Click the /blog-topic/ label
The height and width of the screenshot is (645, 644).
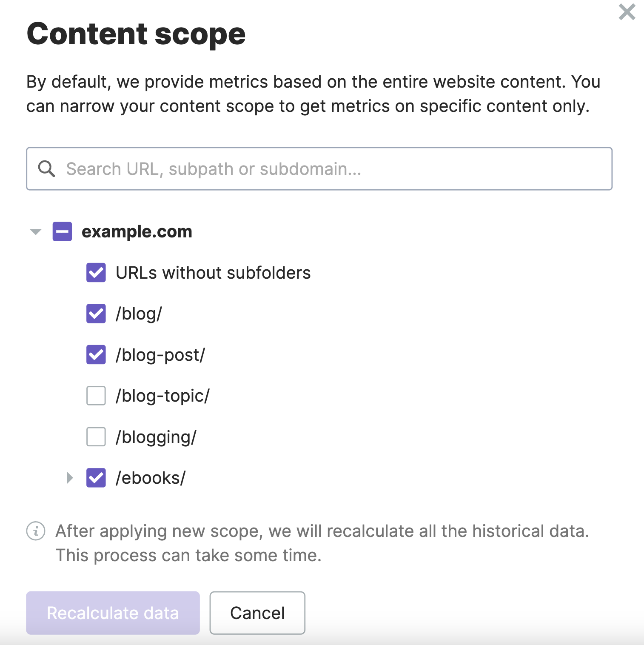(x=162, y=396)
